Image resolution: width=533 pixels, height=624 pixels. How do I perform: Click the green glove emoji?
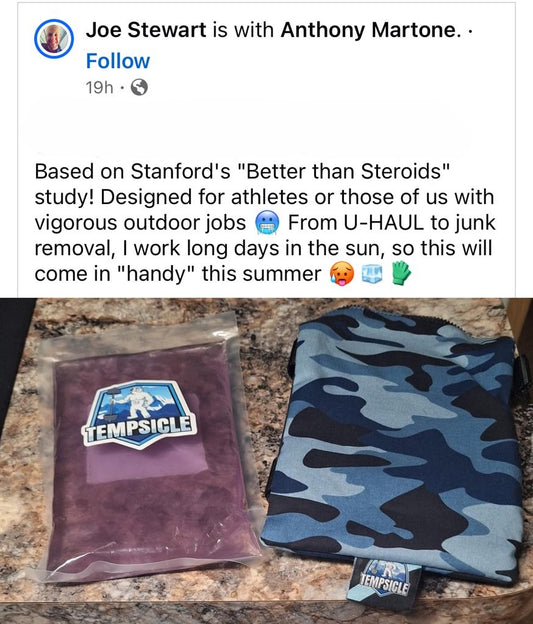pyautogui.click(x=401, y=273)
